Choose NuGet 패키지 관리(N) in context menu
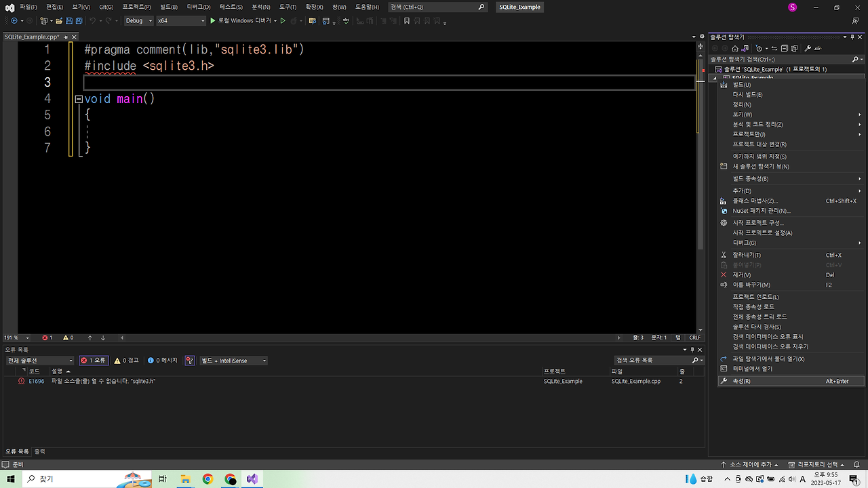 pyautogui.click(x=791, y=211)
